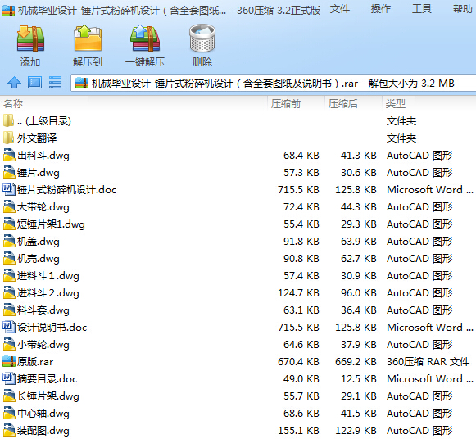Click the 64.6 KB size value

(x=301, y=345)
